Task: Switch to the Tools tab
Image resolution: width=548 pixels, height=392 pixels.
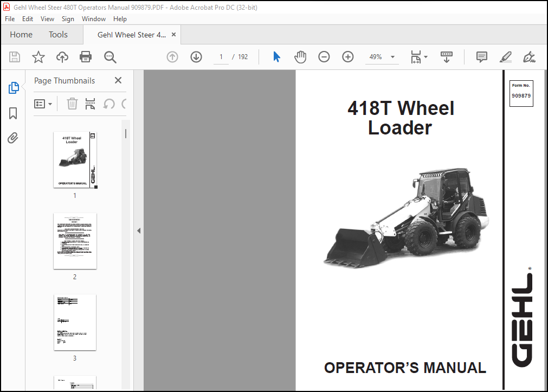Action: [58, 35]
